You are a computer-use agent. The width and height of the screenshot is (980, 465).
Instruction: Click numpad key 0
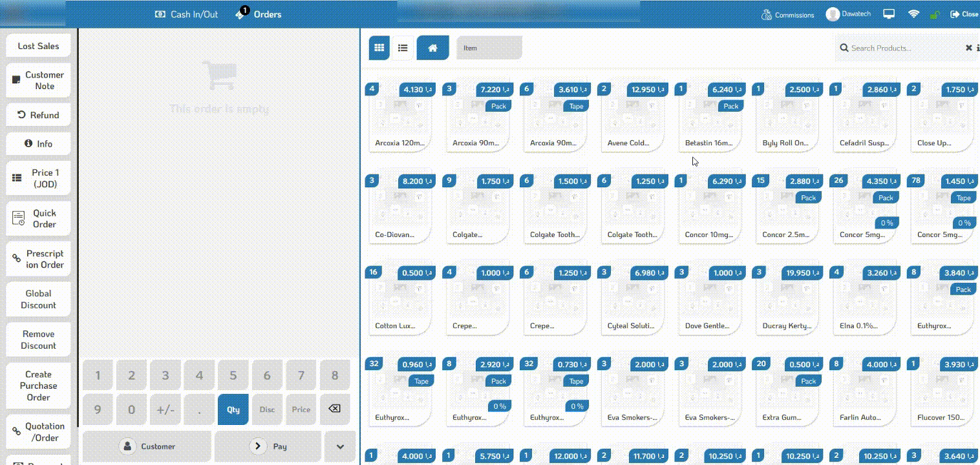pyautogui.click(x=131, y=409)
